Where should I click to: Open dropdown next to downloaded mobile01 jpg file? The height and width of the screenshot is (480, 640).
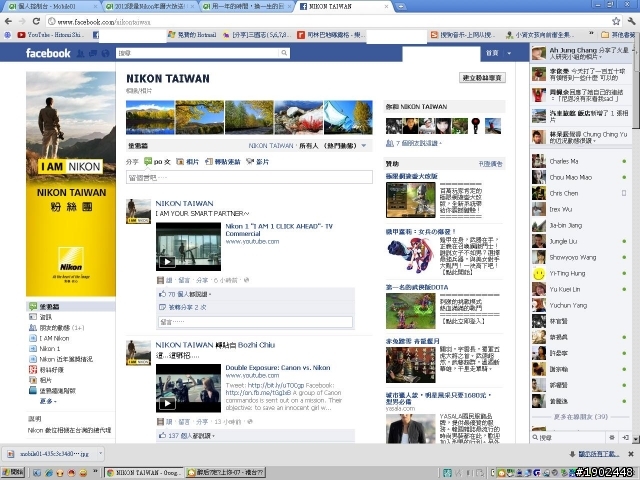(100, 453)
